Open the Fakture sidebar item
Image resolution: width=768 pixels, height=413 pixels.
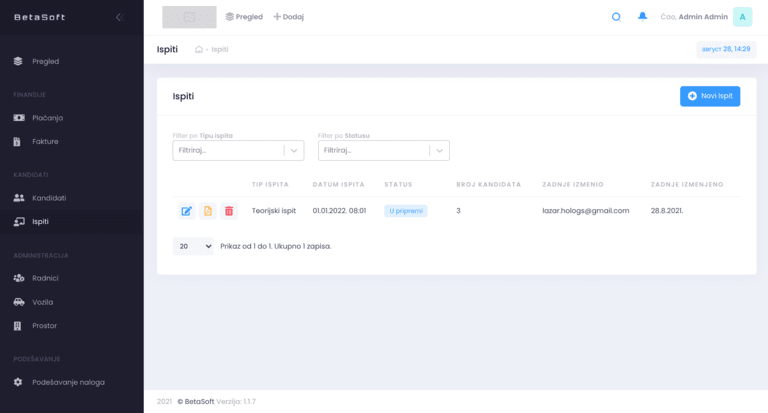(x=72, y=142)
